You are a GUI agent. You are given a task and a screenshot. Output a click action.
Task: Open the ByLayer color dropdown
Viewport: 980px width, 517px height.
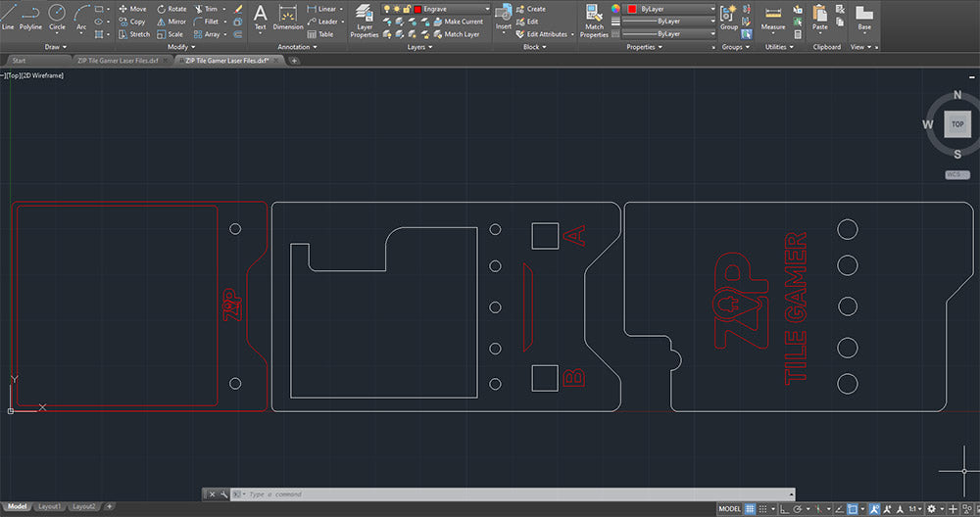click(x=676, y=9)
